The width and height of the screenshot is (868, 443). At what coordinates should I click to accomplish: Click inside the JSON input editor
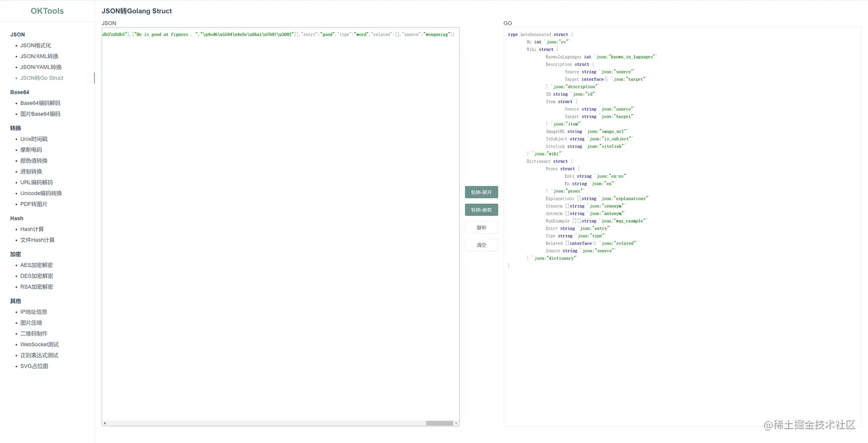point(281,227)
